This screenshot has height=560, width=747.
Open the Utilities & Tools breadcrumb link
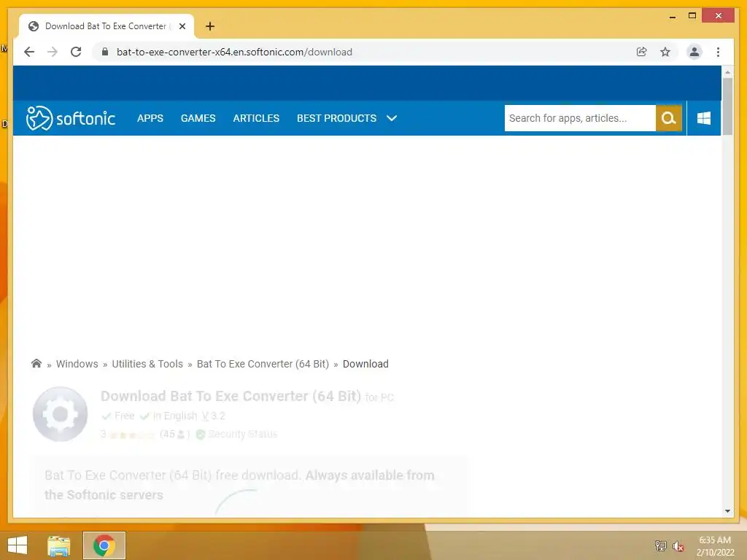click(147, 364)
